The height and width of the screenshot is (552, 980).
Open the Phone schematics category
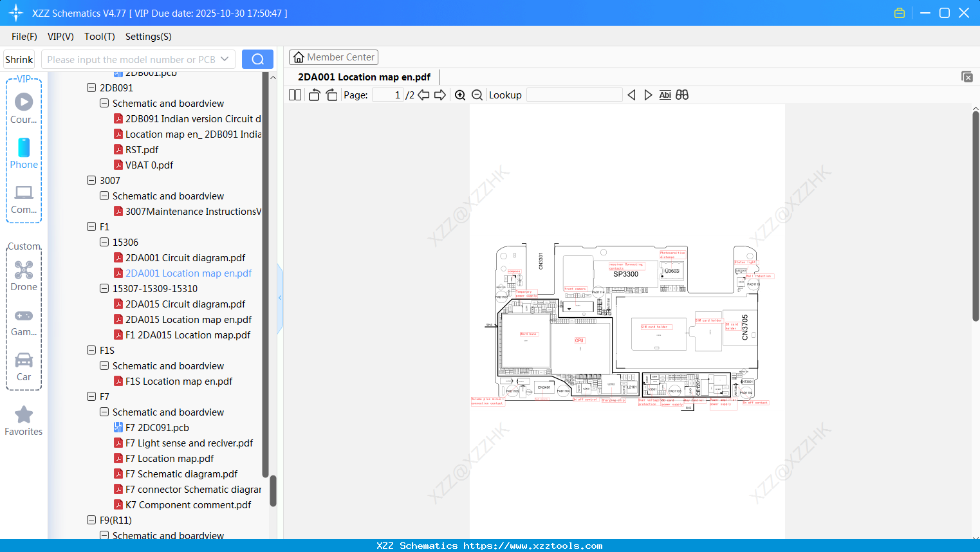pos(24,153)
